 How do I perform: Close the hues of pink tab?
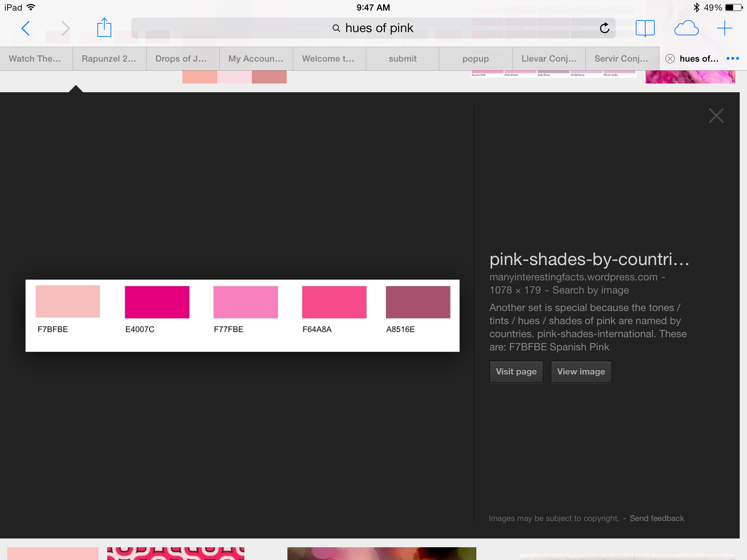pyautogui.click(x=670, y=59)
